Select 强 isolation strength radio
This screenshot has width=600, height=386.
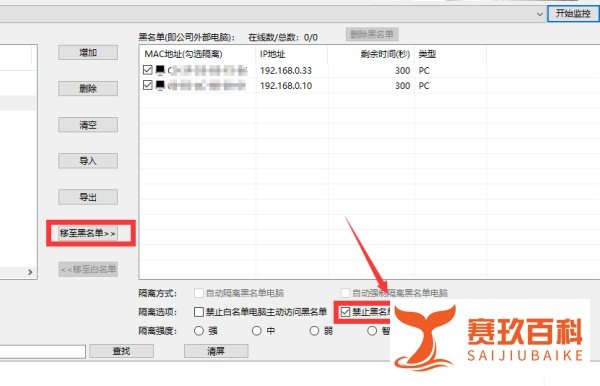click(x=199, y=331)
